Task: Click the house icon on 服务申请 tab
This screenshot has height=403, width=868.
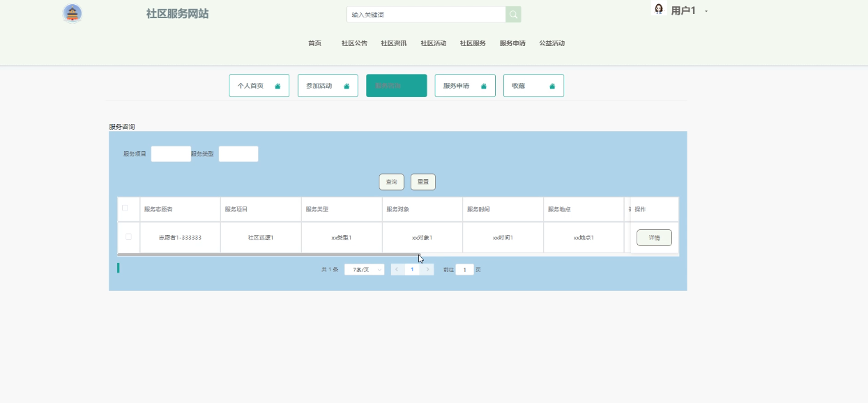Action: pyautogui.click(x=484, y=86)
